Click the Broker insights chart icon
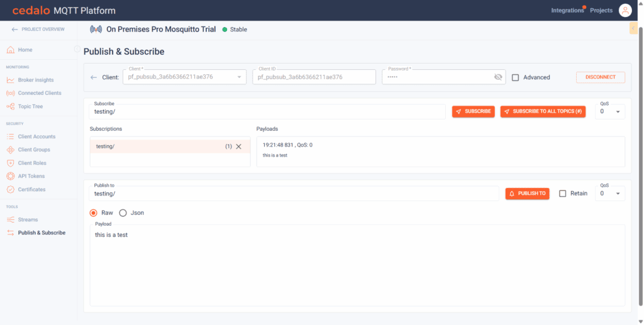Screen dimensions: 644x325 coord(11,80)
